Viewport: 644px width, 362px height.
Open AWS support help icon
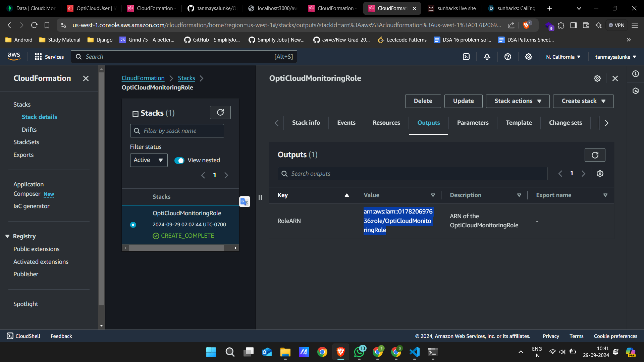(x=508, y=57)
